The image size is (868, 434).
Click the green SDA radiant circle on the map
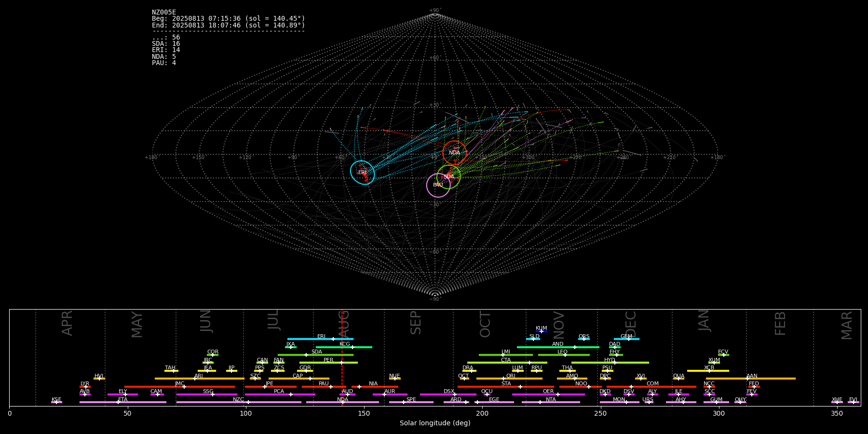tap(448, 177)
